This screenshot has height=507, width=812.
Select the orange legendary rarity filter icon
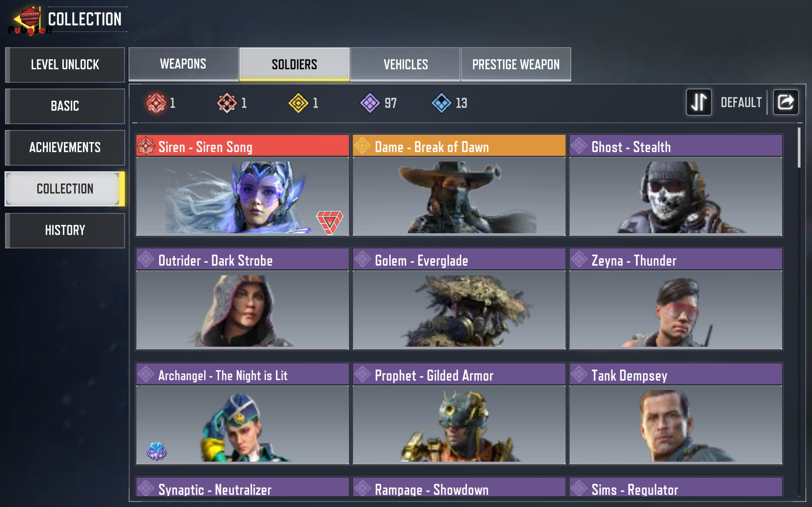227,103
